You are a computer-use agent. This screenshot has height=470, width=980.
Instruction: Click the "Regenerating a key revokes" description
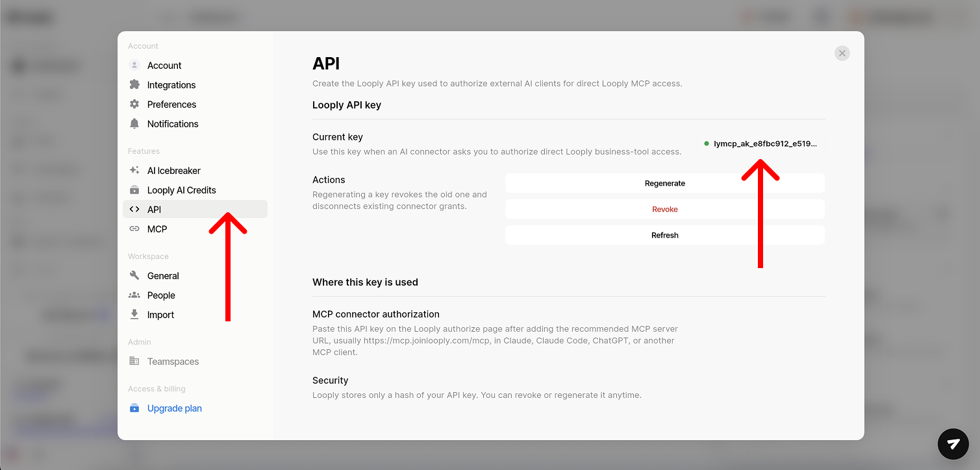click(x=399, y=201)
